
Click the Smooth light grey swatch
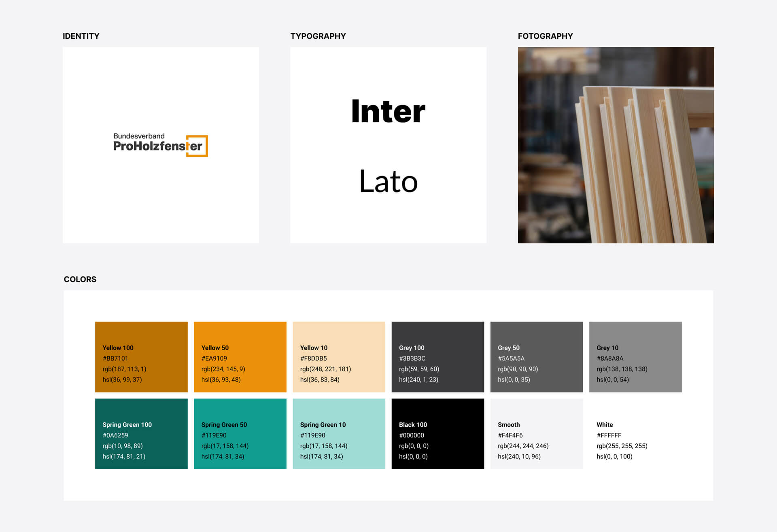coord(536,433)
